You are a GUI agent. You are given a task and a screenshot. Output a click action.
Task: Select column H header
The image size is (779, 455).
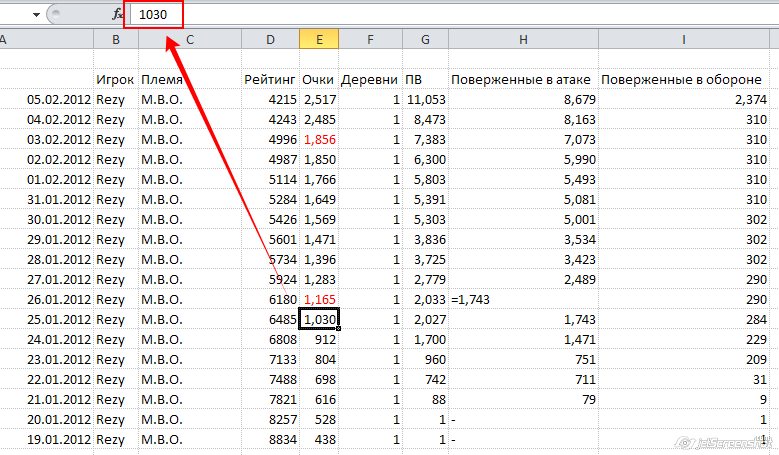pyautogui.click(x=523, y=39)
